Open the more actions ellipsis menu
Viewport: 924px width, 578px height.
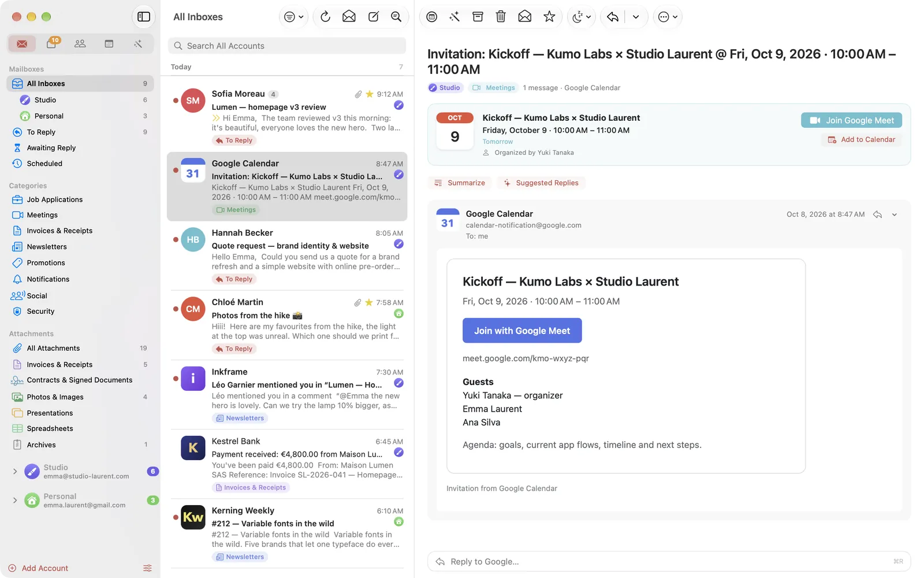click(668, 17)
